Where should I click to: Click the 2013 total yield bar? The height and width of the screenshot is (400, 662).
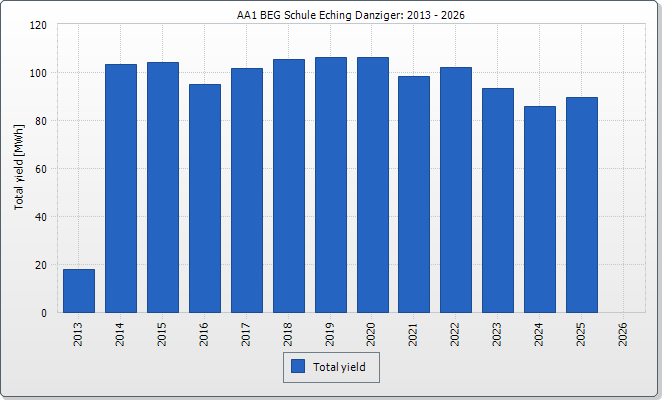[x=79, y=291]
